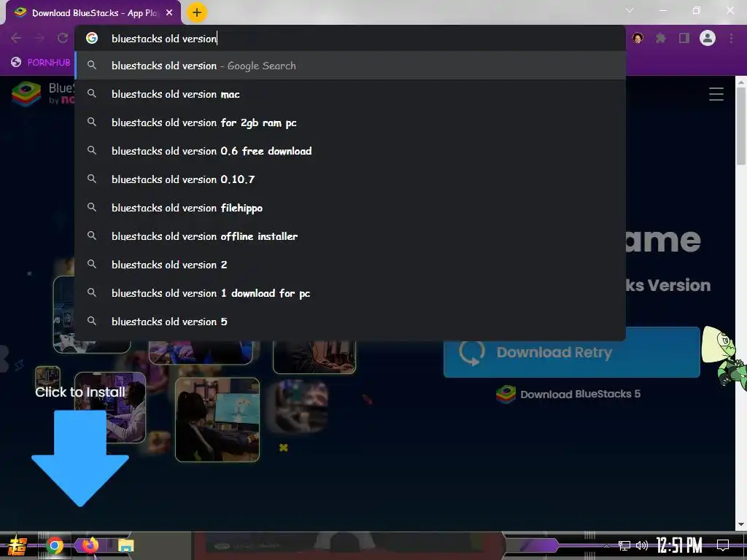Click the page vertical scrollbar thumb
Viewport: 747px width, 560px height.
click(741, 126)
